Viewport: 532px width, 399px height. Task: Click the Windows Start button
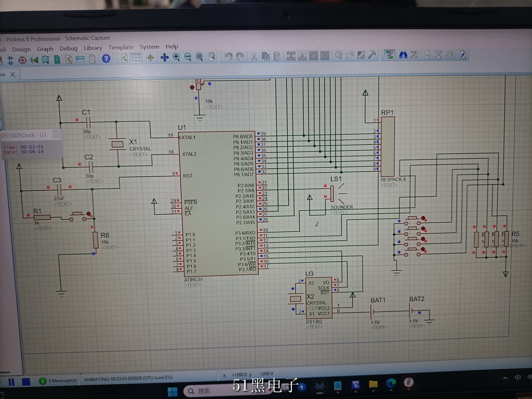click(x=172, y=391)
